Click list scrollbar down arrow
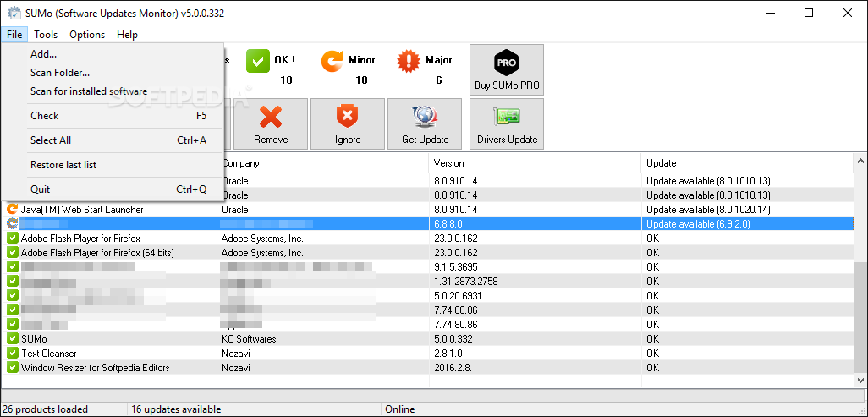The image size is (868, 417). coord(860,381)
